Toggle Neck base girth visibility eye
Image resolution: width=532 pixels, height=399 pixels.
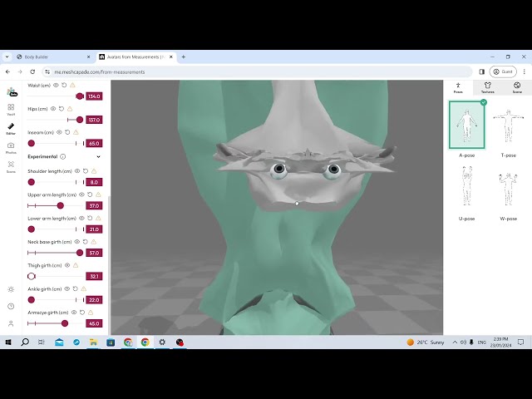77,242
